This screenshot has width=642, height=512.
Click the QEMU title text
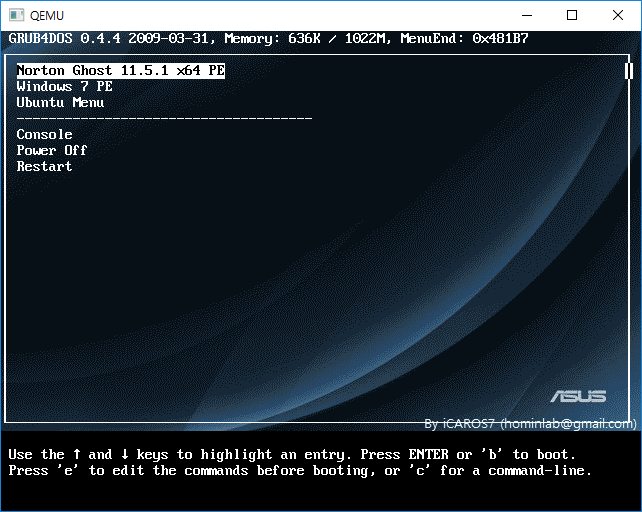tap(47, 16)
